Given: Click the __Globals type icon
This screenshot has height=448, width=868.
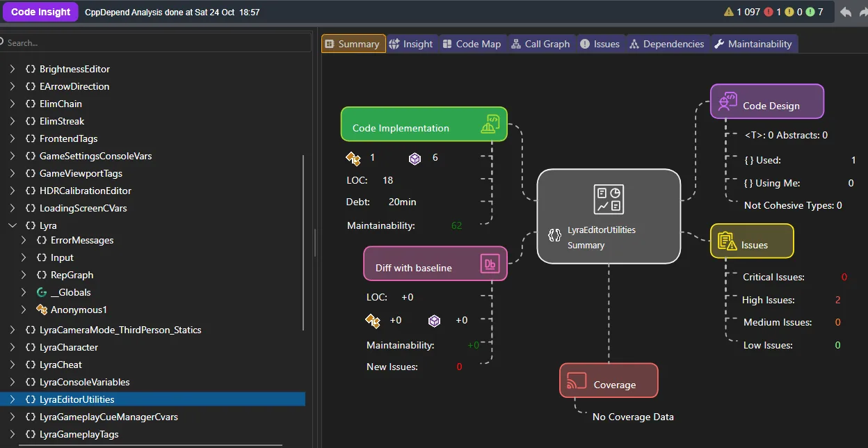Looking at the screenshot, I should [42, 292].
